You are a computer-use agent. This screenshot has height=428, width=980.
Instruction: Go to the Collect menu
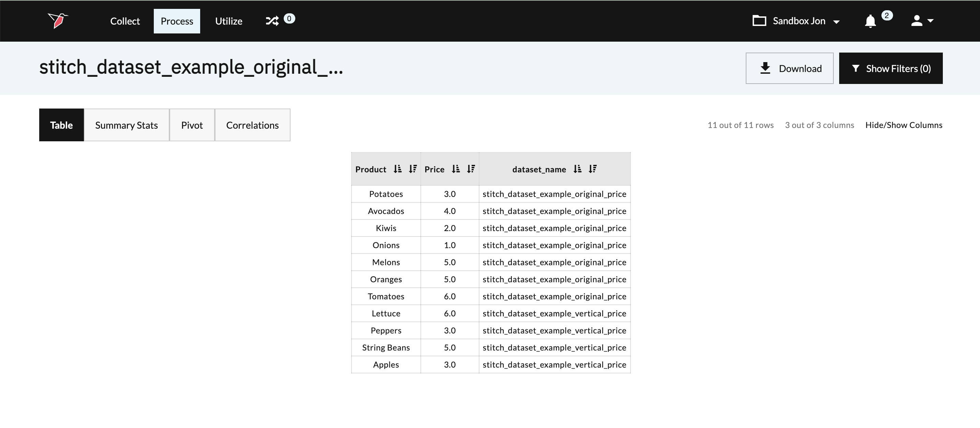pyautogui.click(x=125, y=21)
